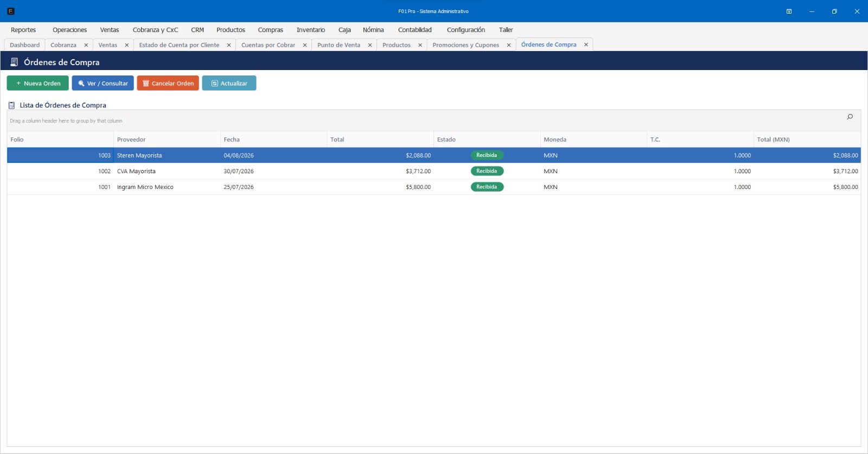Select the CVA Mayorista order row

pos(434,171)
